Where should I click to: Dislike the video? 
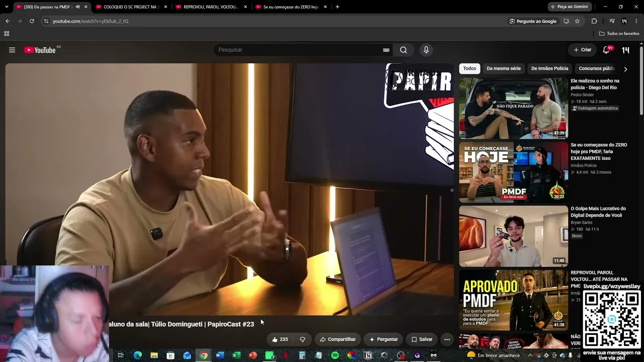(x=302, y=339)
